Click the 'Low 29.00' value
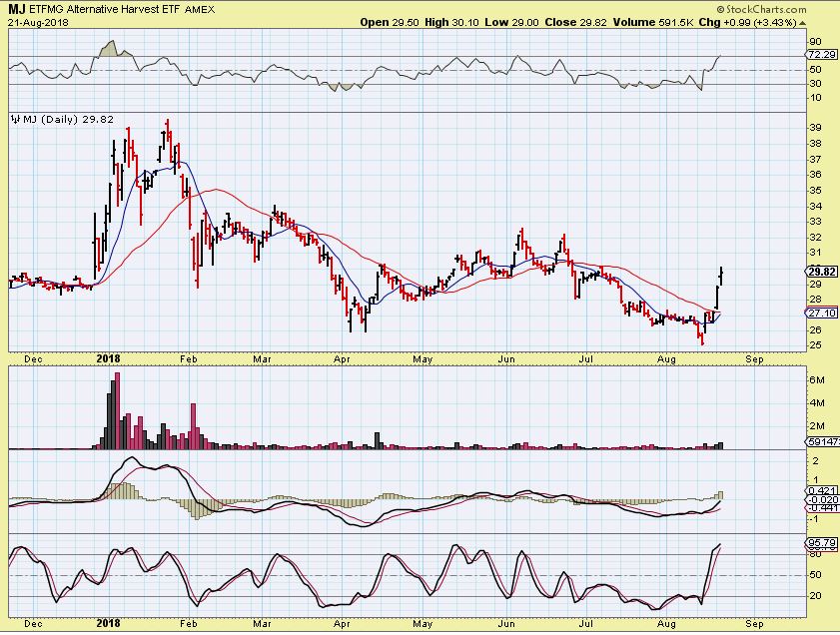The width and height of the screenshot is (840, 635). click(512, 23)
